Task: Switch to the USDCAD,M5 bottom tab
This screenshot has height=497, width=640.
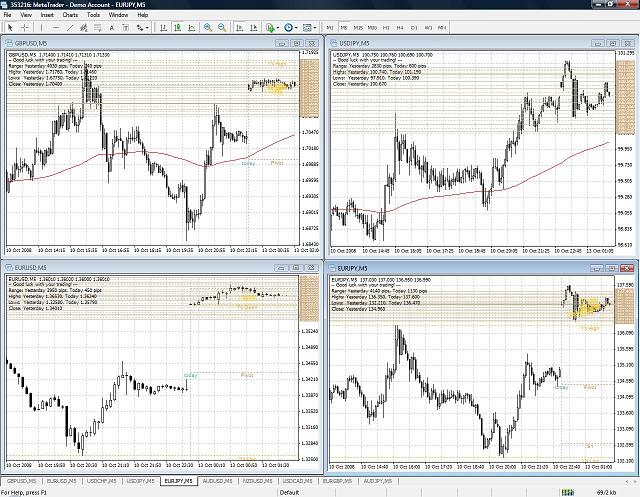Action: pyautogui.click(x=297, y=481)
